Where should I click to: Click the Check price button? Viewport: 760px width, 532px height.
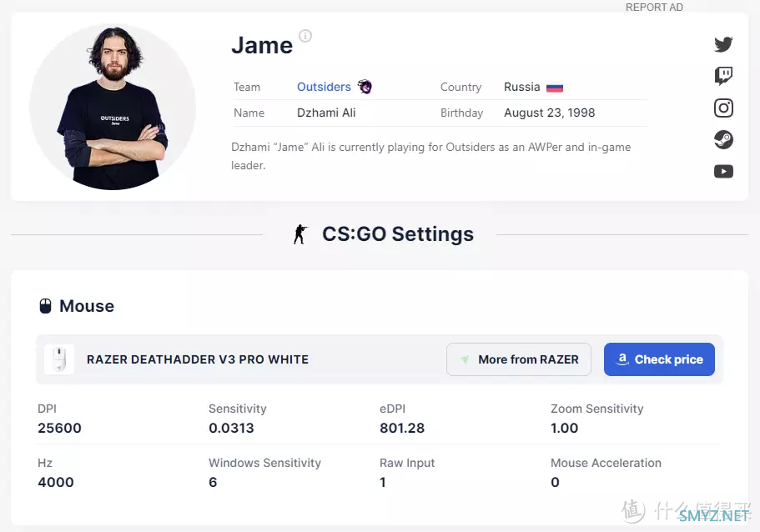tap(659, 359)
